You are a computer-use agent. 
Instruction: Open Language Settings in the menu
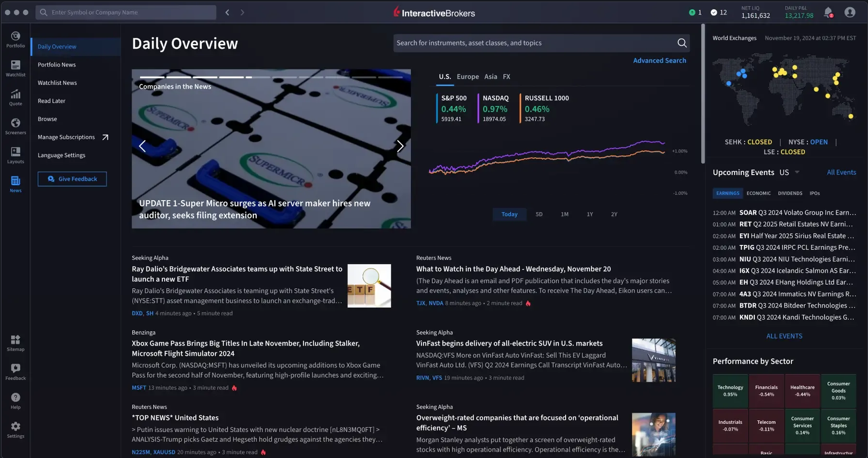tap(61, 155)
